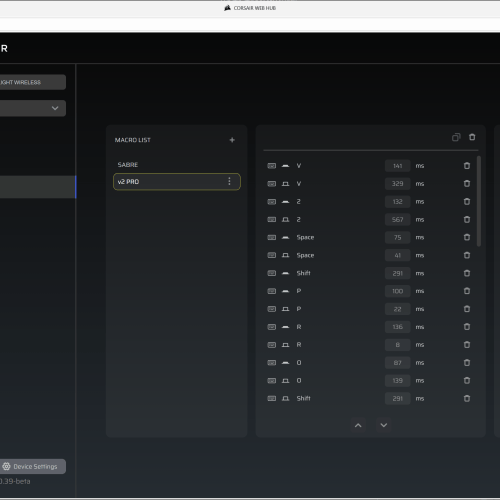The height and width of the screenshot is (500, 500).
Task: Click the R key label on the 136 ms row
Action: point(299,327)
